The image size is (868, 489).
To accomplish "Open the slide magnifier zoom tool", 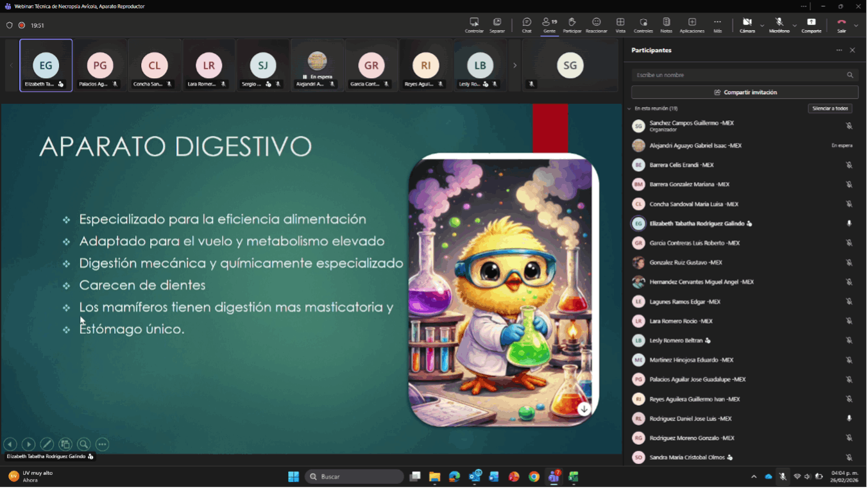I will pos(83,443).
